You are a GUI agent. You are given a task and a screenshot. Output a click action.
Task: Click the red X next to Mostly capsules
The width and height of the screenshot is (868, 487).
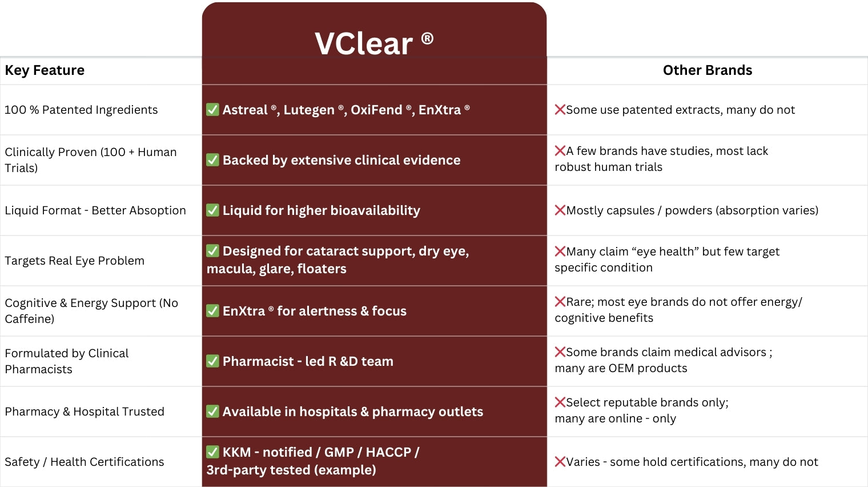(x=560, y=210)
